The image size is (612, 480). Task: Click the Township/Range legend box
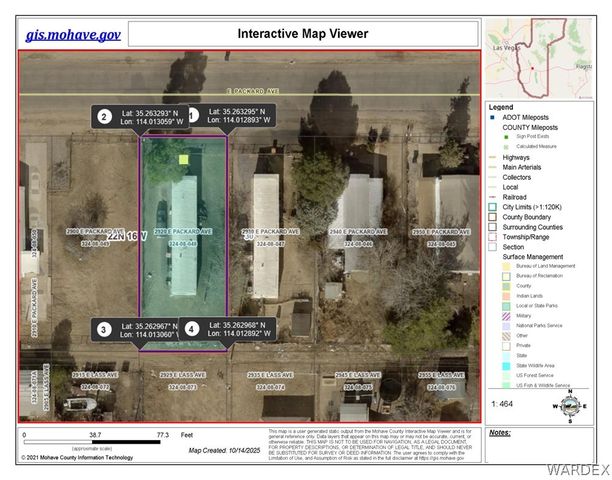click(x=493, y=237)
